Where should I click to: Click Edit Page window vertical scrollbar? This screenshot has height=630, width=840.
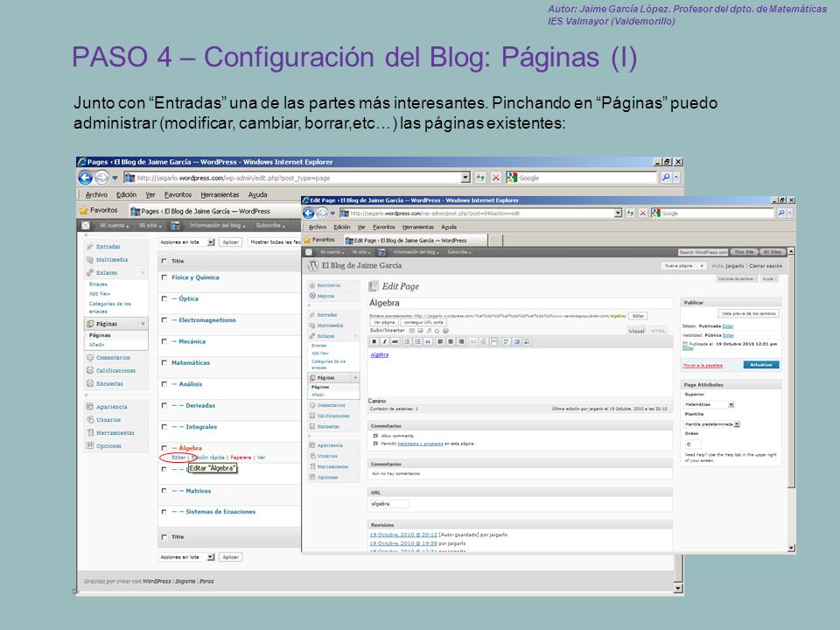click(791, 400)
